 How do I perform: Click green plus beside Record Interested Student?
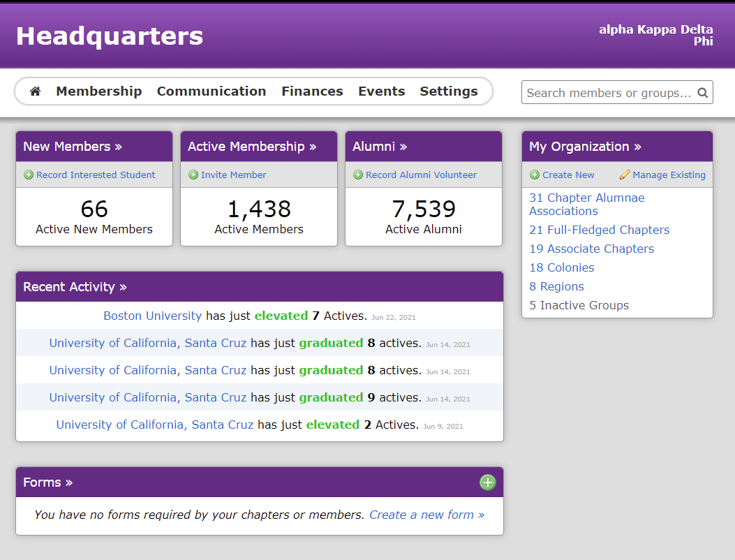coord(29,175)
